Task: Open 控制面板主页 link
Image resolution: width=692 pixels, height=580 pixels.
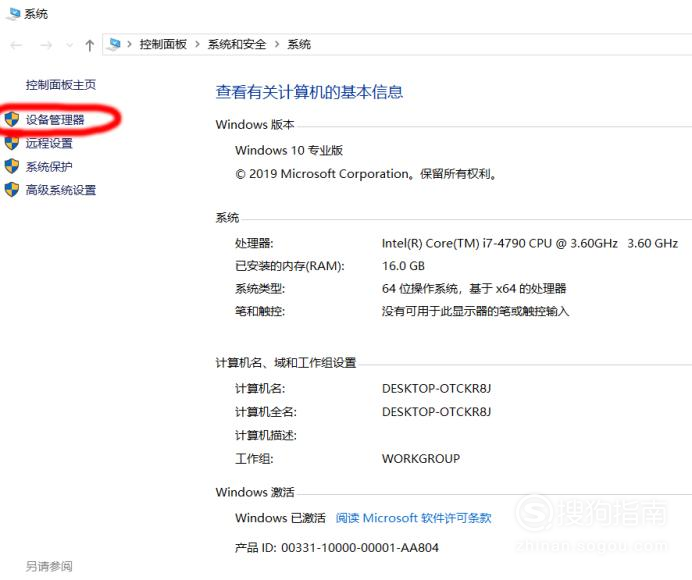Action: point(61,85)
